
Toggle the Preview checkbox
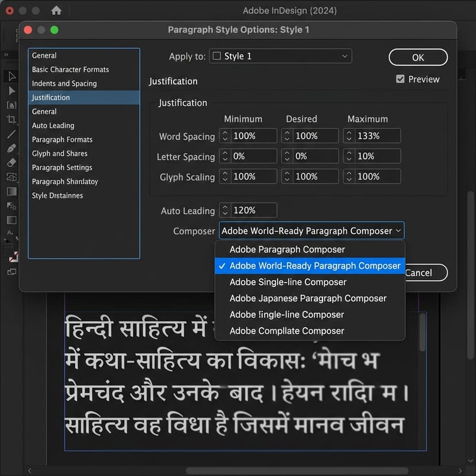click(x=400, y=79)
